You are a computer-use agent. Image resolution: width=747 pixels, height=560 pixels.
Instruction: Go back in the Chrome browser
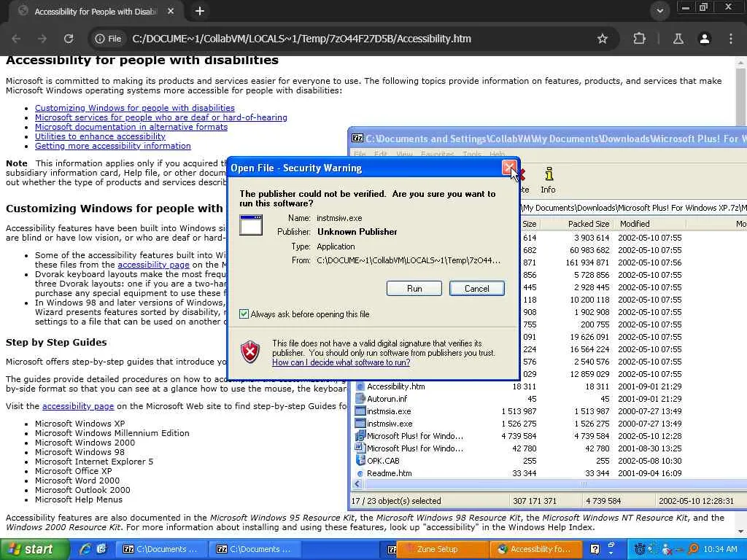[x=16, y=39]
